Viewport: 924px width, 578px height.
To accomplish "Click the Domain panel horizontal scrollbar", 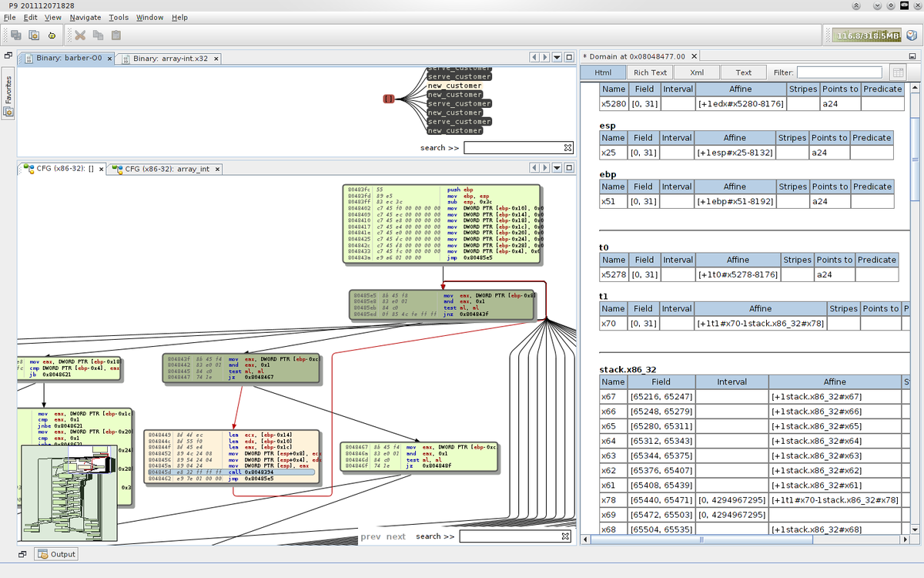I will tap(703, 540).
